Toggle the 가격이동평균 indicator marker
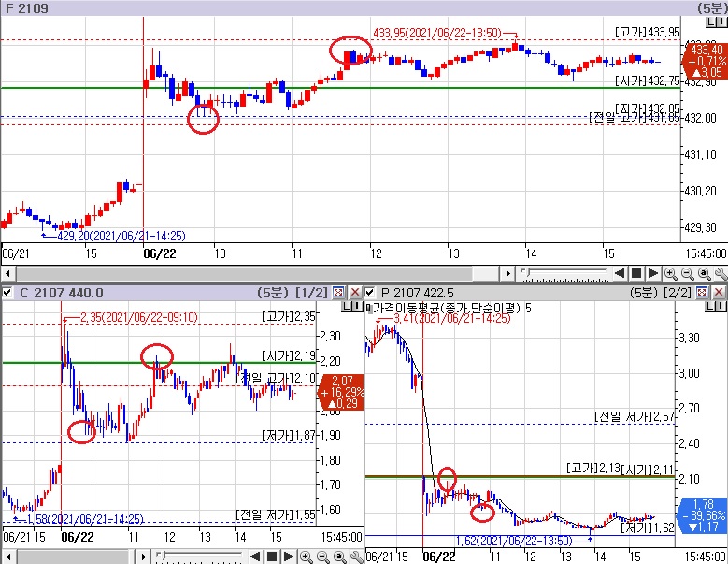728x564 pixels. [368, 308]
